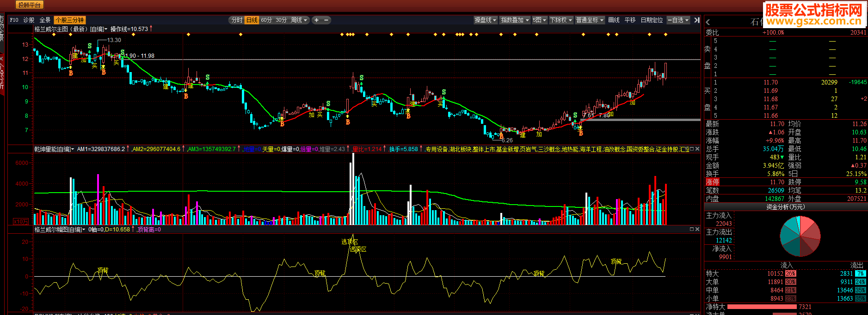This screenshot has width=868, height=315.
Task: Open the 下除权 adjustment dropdown
Action: pyautogui.click(x=561, y=20)
